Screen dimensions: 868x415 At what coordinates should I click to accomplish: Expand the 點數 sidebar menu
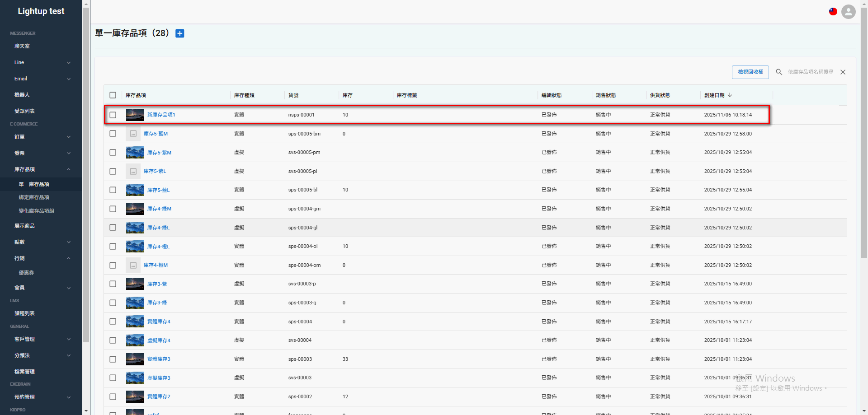(x=41, y=242)
